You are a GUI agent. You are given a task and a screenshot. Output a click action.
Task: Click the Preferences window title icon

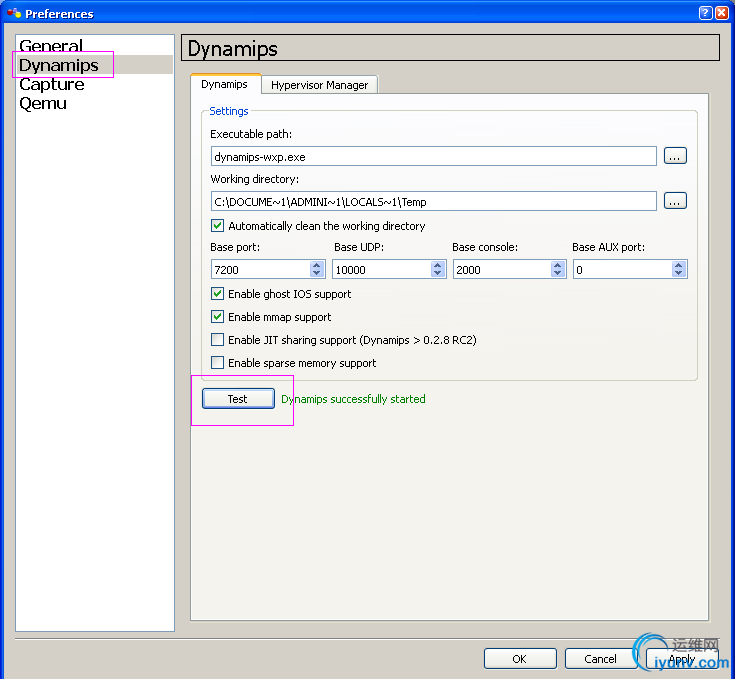(14, 13)
